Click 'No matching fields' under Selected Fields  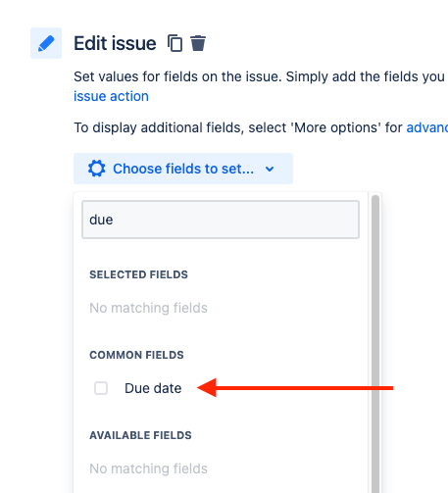(148, 308)
